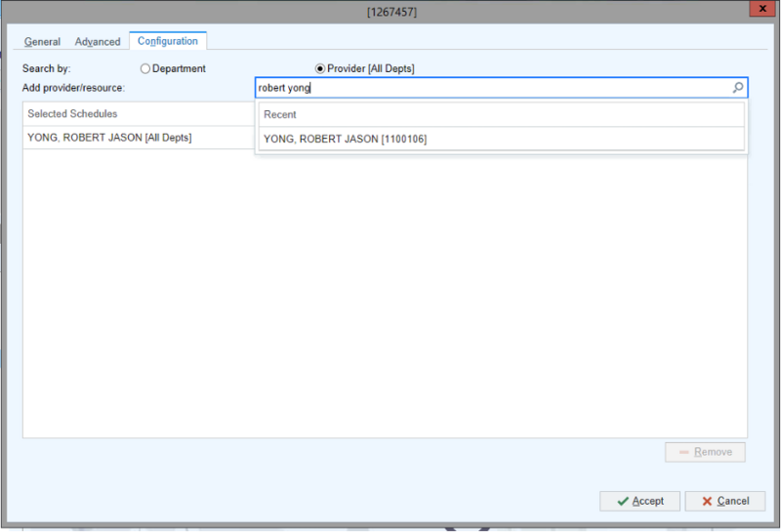781x532 pixels.
Task: Click the Add provider/resource label
Action: tap(73, 88)
